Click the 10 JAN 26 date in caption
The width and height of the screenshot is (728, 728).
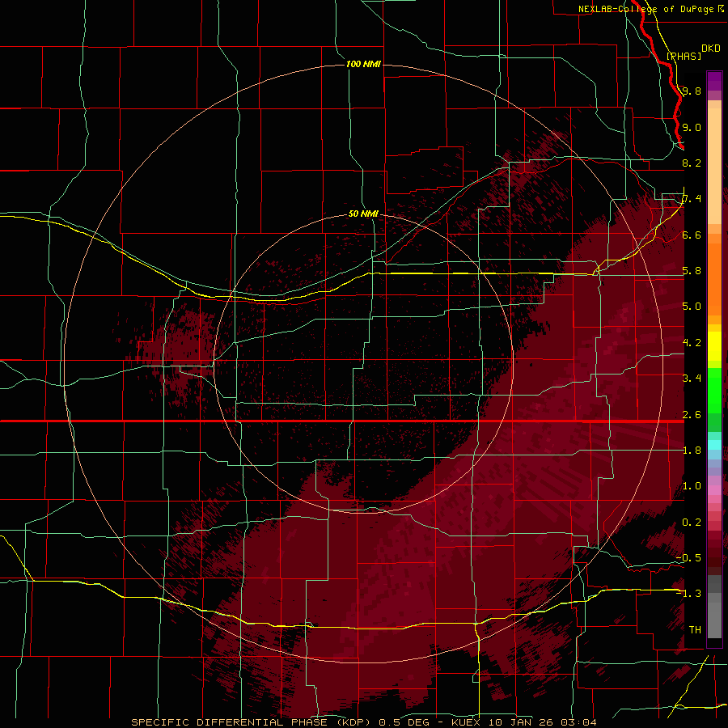(519, 722)
